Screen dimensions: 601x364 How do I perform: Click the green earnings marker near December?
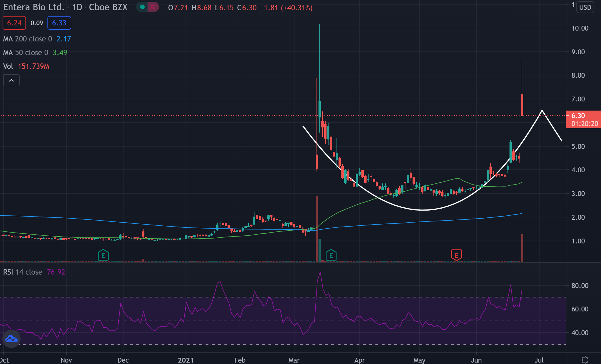(x=103, y=255)
